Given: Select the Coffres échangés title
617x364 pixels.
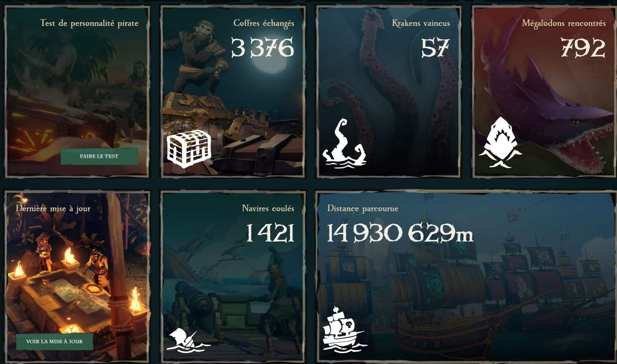Looking at the screenshot, I should pyautogui.click(x=264, y=23).
